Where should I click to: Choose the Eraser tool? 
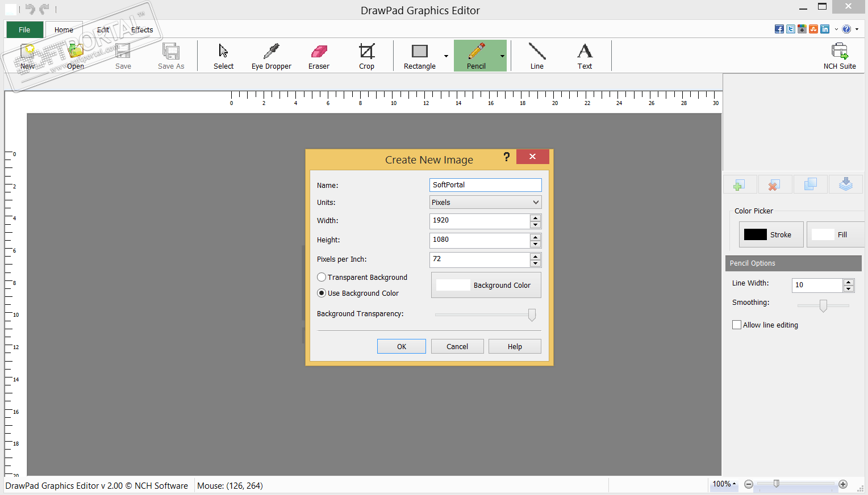319,56
